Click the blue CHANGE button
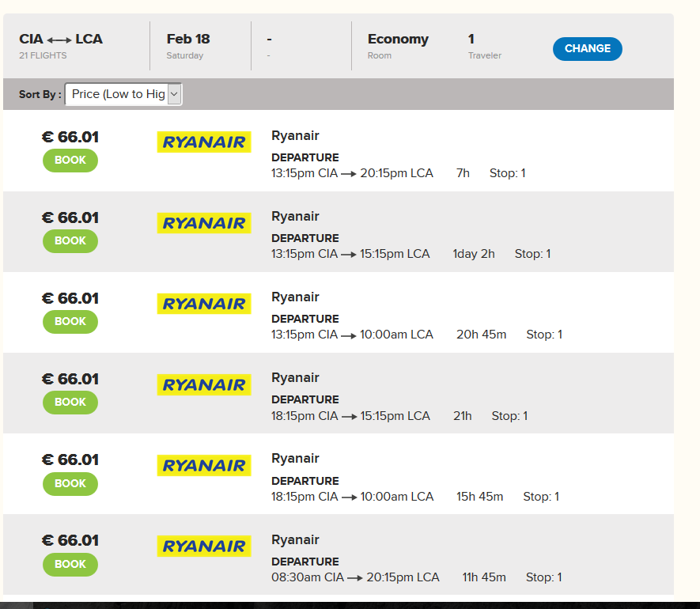The width and height of the screenshot is (700, 609). (x=587, y=49)
